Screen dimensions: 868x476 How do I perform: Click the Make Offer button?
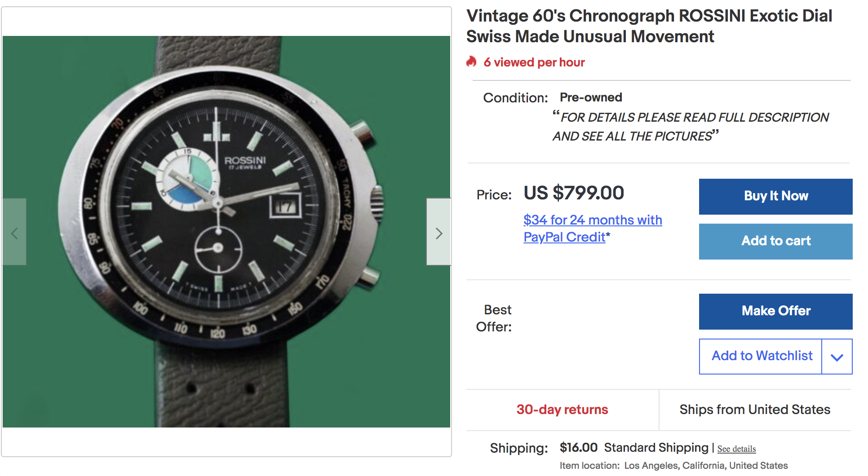775,311
